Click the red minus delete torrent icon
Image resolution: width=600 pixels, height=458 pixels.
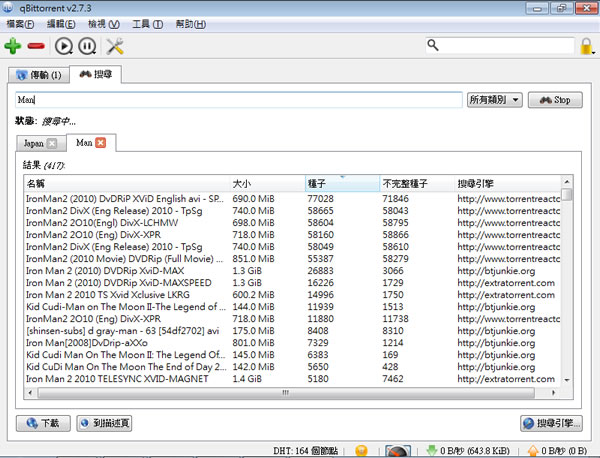[36, 45]
